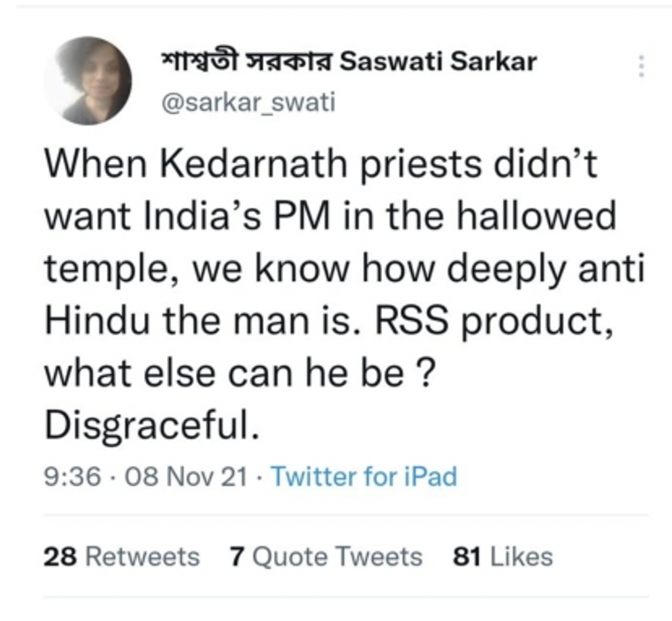The image size is (672, 621).
Task: Click the word hallowed in tweet
Action: (x=536, y=217)
